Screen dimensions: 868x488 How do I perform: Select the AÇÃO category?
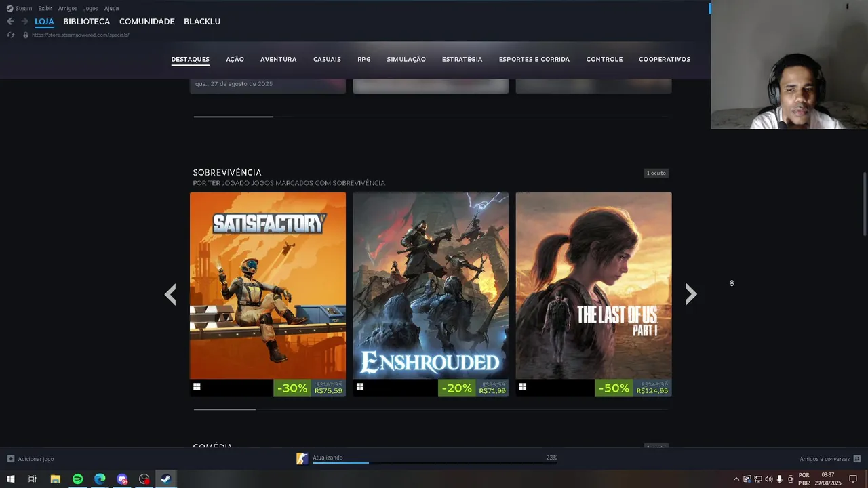pyautogui.click(x=235, y=60)
